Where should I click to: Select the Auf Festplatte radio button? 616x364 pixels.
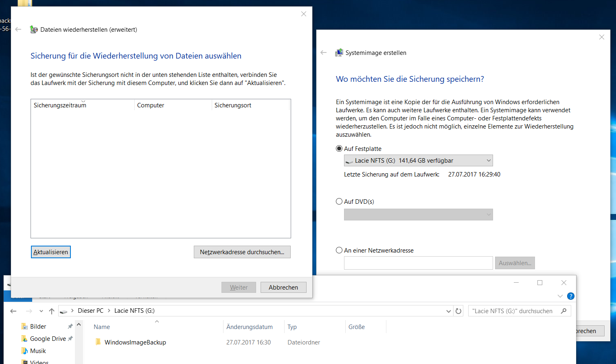click(x=339, y=148)
